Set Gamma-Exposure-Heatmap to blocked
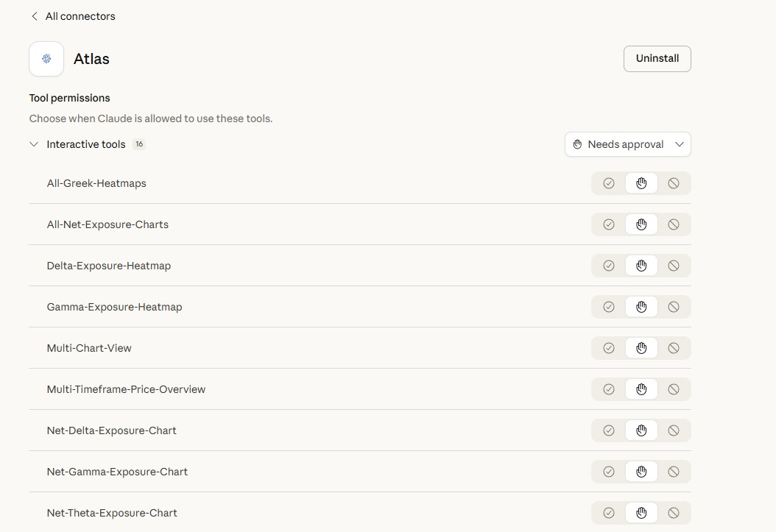The image size is (776, 532). (674, 307)
